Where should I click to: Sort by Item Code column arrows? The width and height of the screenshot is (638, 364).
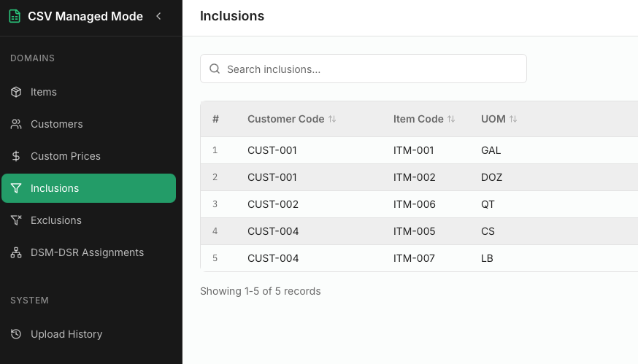tap(451, 119)
